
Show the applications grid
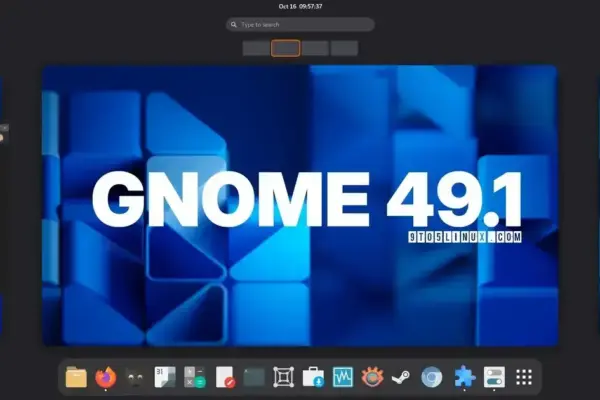click(x=524, y=377)
